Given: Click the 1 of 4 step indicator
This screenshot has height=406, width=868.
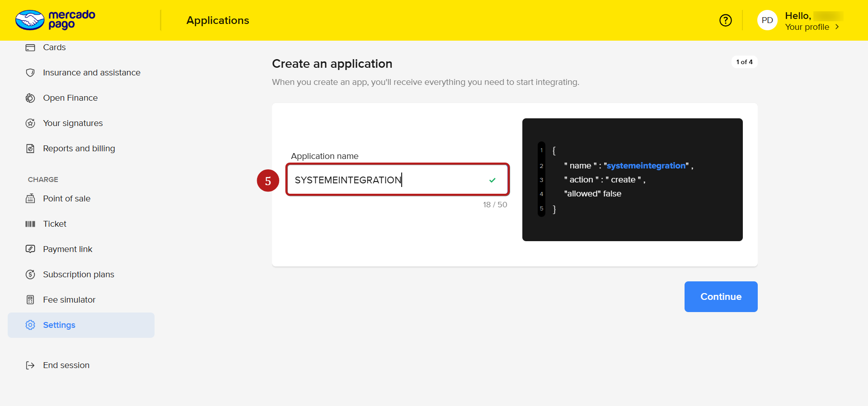Looking at the screenshot, I should [x=744, y=62].
